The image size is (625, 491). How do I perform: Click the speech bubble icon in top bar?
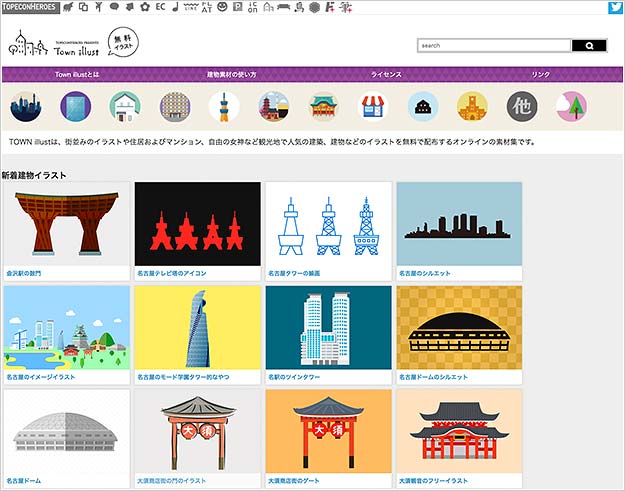[x=114, y=7]
